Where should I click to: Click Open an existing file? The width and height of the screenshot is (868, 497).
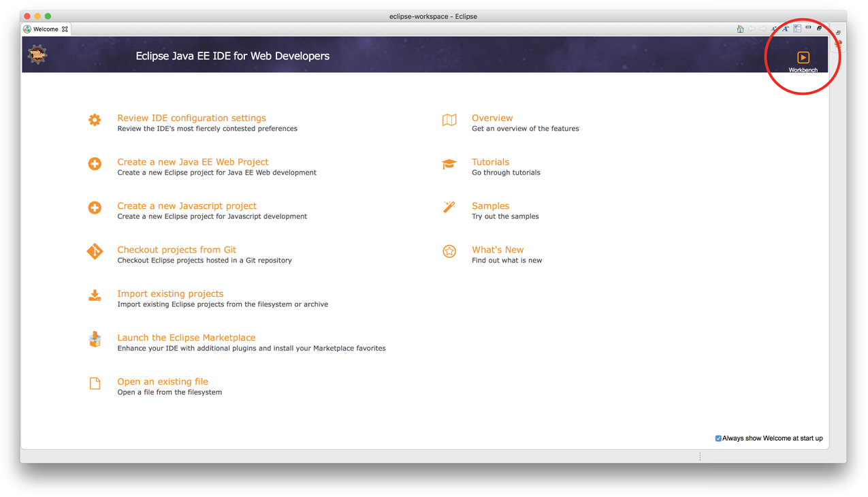point(163,381)
